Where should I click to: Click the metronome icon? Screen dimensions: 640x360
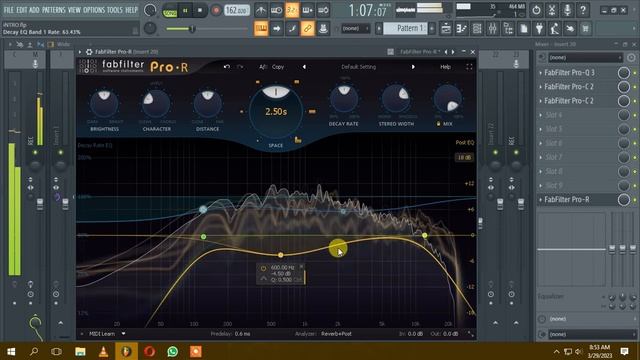pos(261,10)
